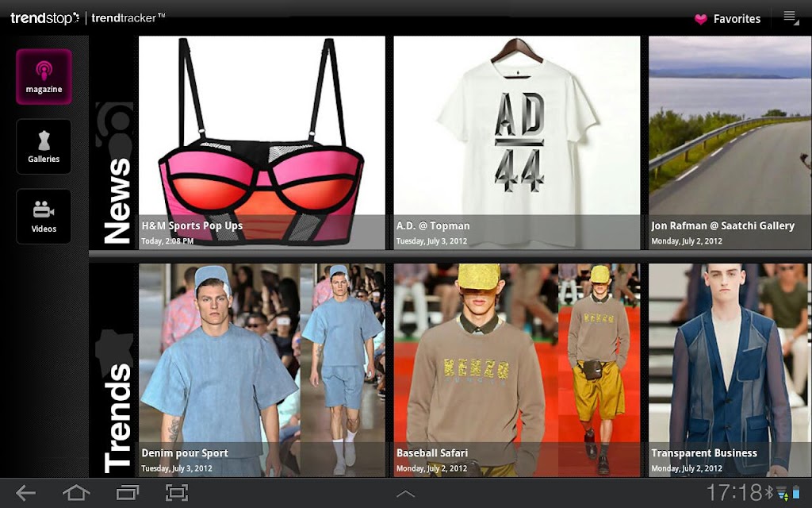This screenshot has width=812, height=508.
Task: Tap the Bluetooth status icon
Action: click(x=769, y=492)
